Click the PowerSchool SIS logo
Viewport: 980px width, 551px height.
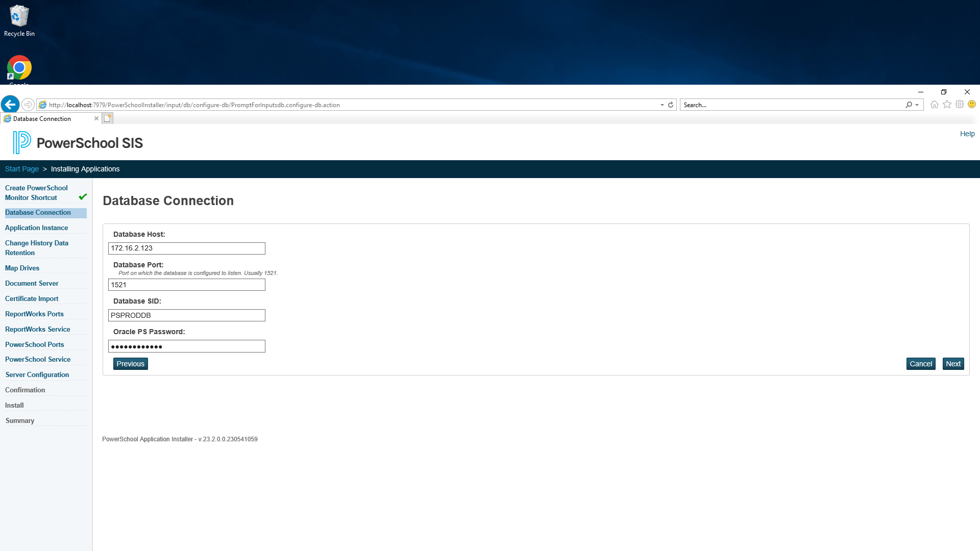coord(78,142)
